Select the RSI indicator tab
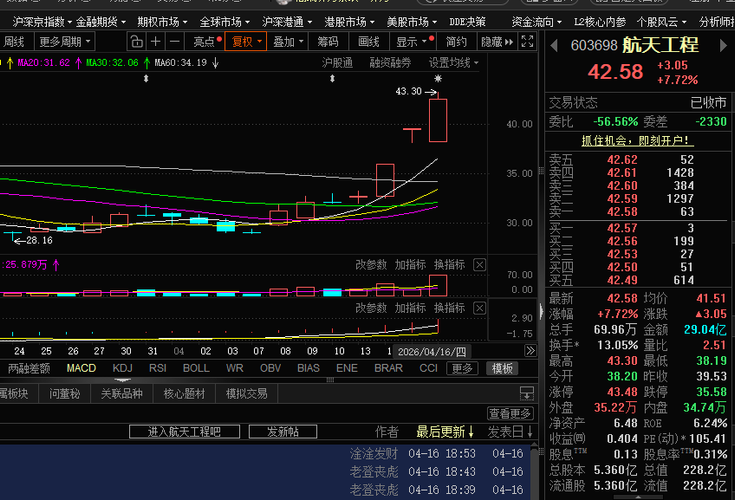 pos(158,368)
